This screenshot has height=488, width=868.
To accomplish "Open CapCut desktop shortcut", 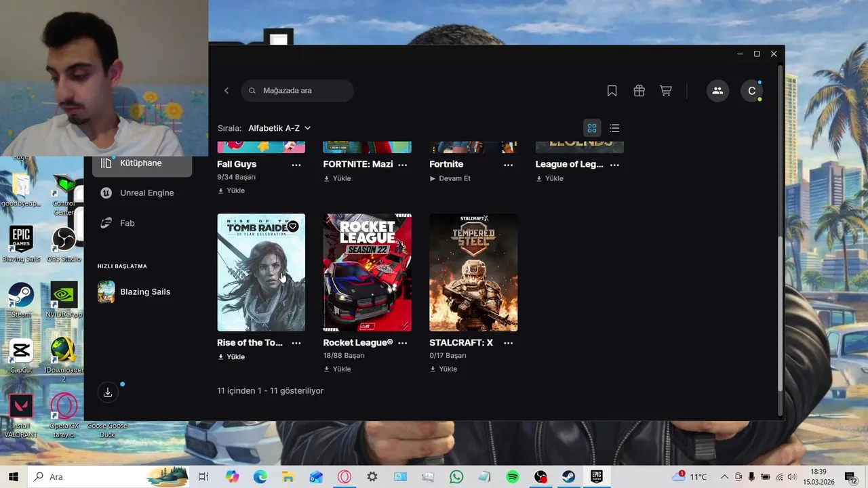I will pyautogui.click(x=21, y=357).
